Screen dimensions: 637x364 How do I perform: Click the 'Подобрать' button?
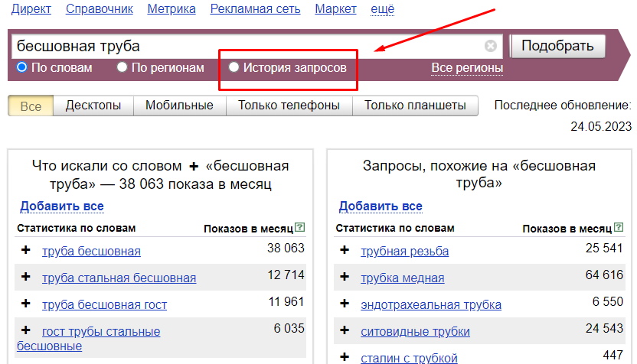pyautogui.click(x=557, y=46)
